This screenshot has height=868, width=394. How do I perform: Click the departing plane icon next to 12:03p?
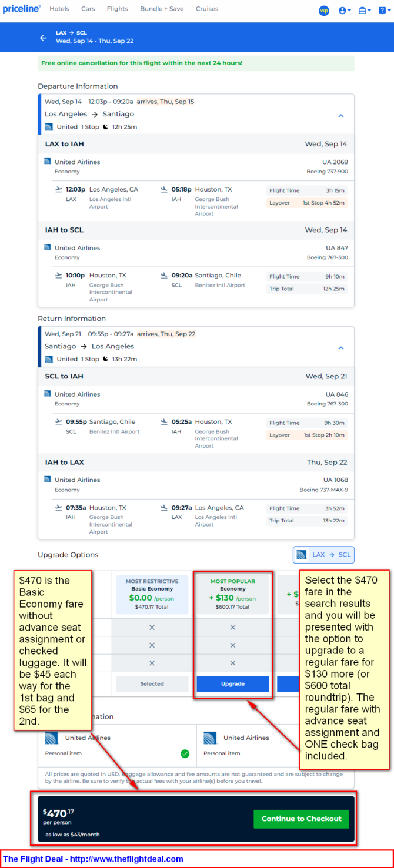[x=58, y=190]
